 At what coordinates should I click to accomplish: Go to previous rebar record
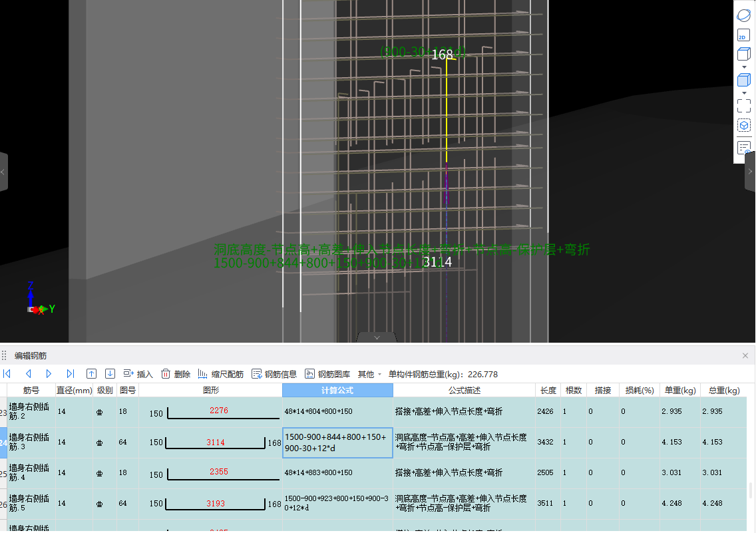pos(29,374)
